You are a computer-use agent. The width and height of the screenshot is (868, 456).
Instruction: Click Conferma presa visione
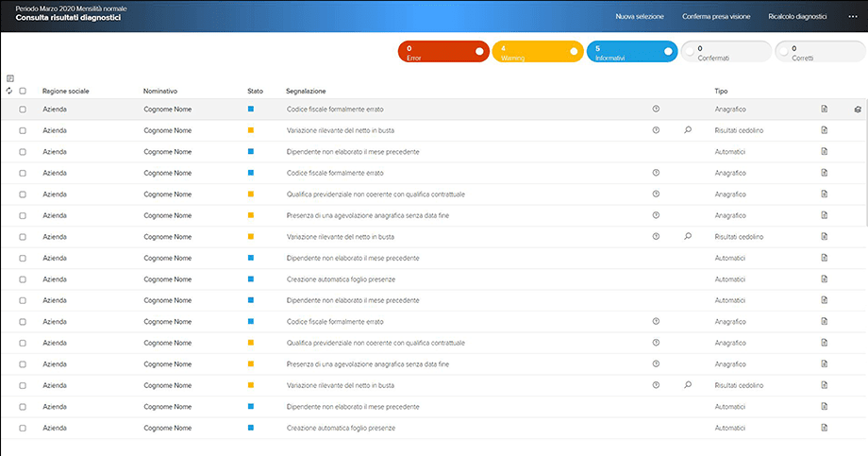(x=716, y=17)
